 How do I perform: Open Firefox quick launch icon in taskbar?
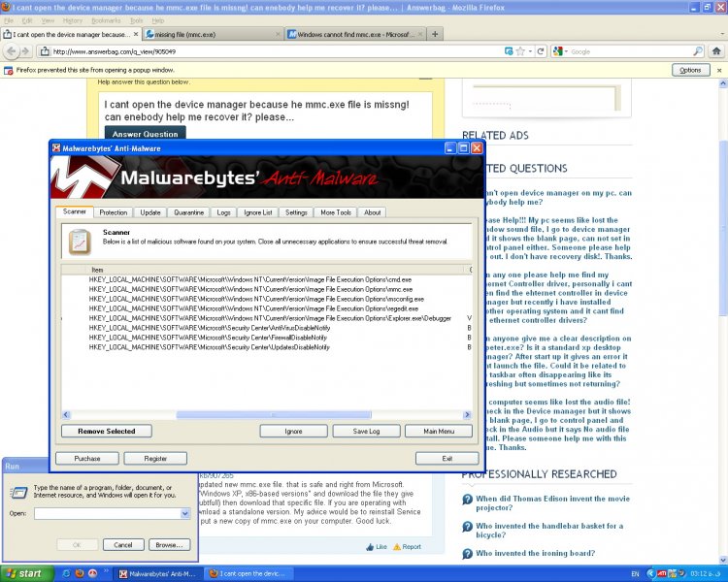tap(80, 573)
